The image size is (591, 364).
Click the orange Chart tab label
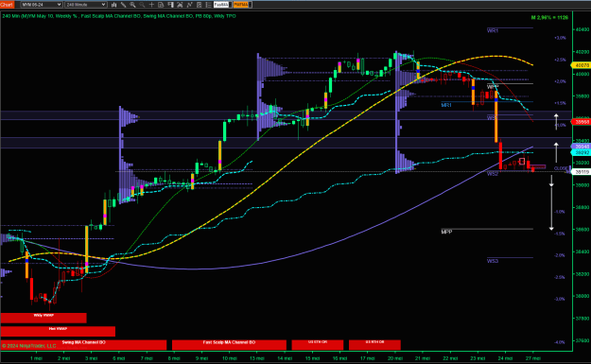pyautogui.click(x=7, y=5)
